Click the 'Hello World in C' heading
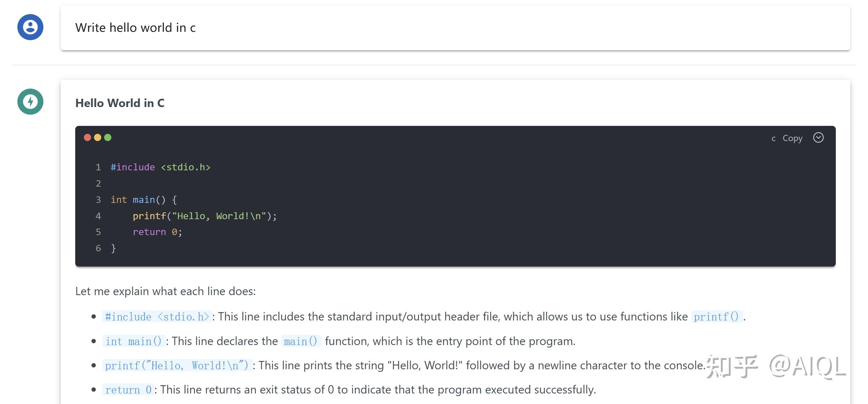868x404 pixels. tap(120, 103)
